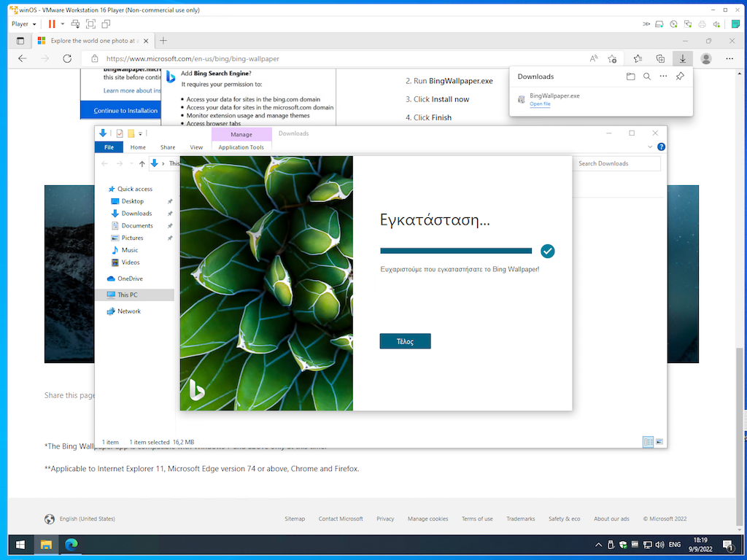
Task: Click the Edge address bar URL
Action: coord(193,58)
